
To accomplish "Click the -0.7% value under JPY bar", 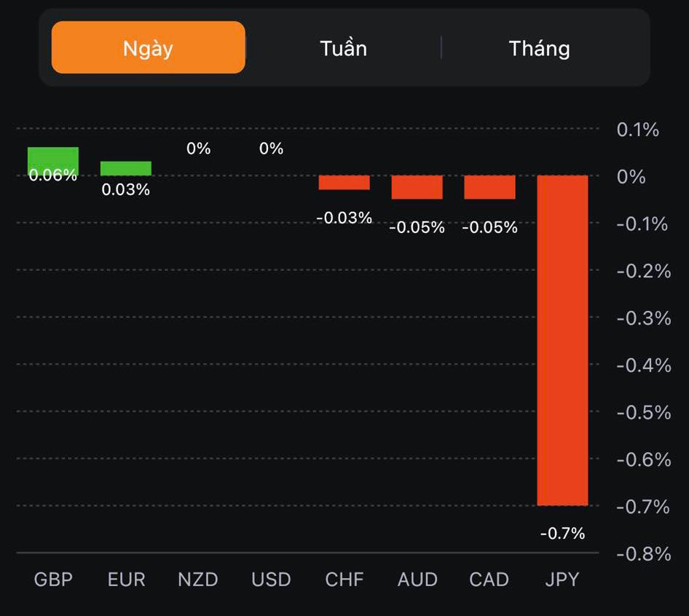I will click(562, 534).
